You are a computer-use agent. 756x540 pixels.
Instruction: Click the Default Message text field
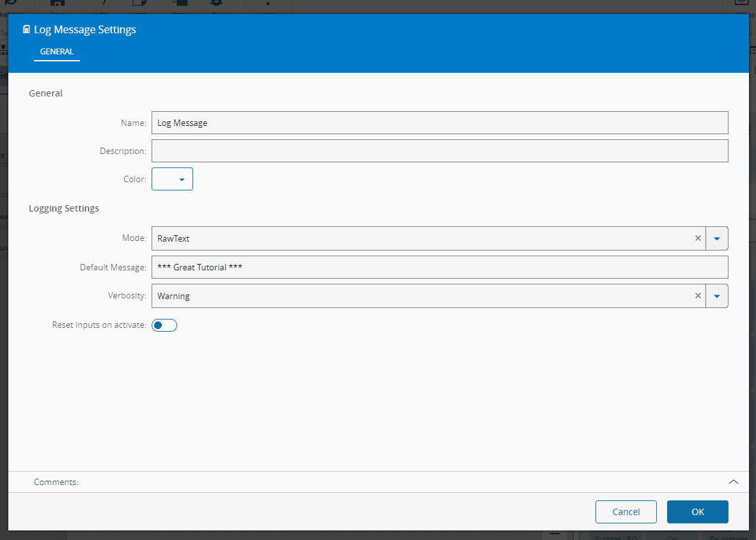[x=439, y=267]
